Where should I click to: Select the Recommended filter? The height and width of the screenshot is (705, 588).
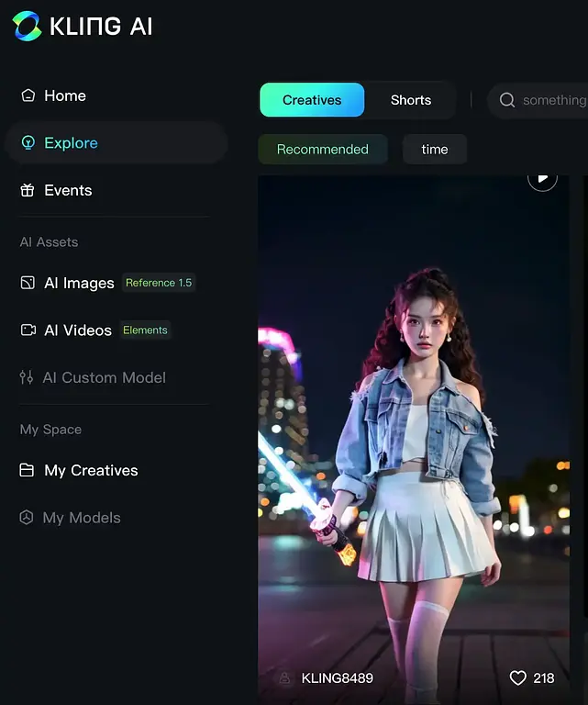(x=322, y=150)
